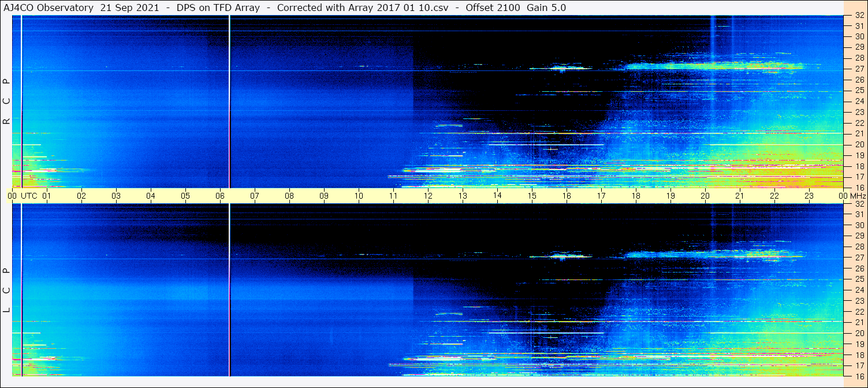868x388 pixels.
Task: Click the 32 MHz label of the LCP panel
Action: (859, 204)
